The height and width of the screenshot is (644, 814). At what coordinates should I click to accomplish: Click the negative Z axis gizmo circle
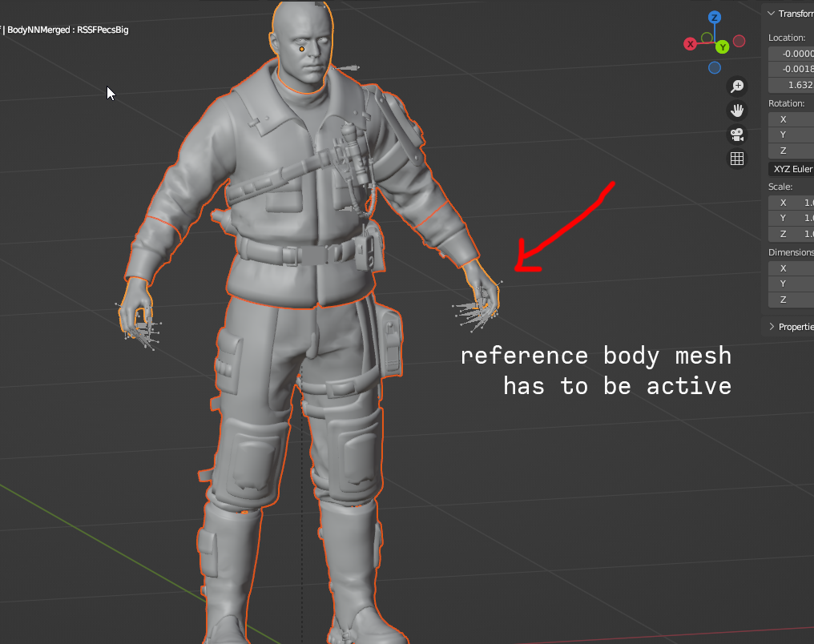click(715, 67)
